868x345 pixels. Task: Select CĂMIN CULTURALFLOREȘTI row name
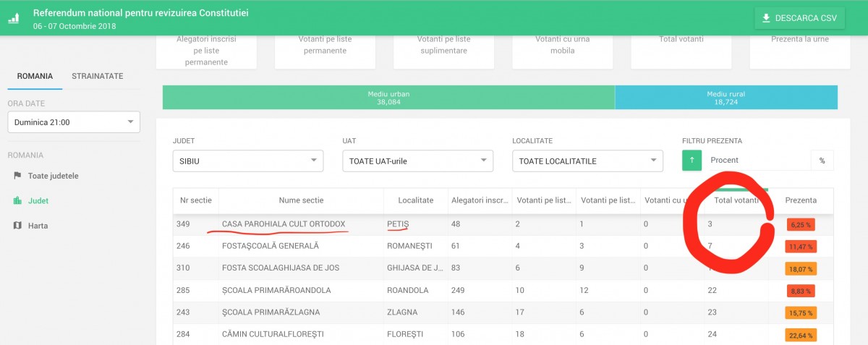(x=273, y=334)
